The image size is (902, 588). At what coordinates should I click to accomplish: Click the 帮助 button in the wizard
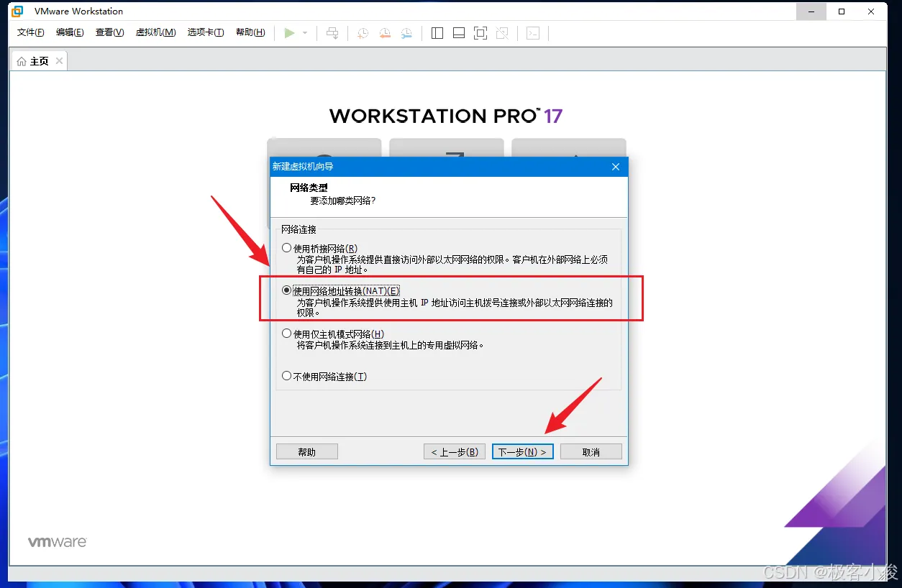(x=307, y=451)
